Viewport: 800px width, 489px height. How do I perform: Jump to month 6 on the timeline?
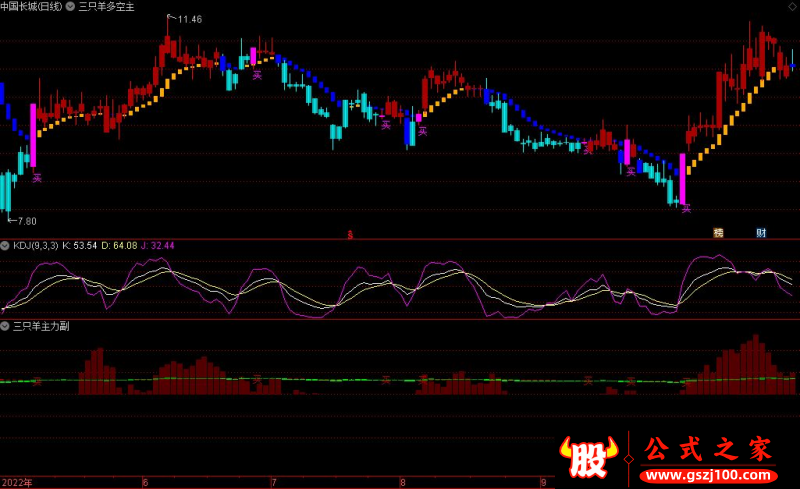click(145, 482)
